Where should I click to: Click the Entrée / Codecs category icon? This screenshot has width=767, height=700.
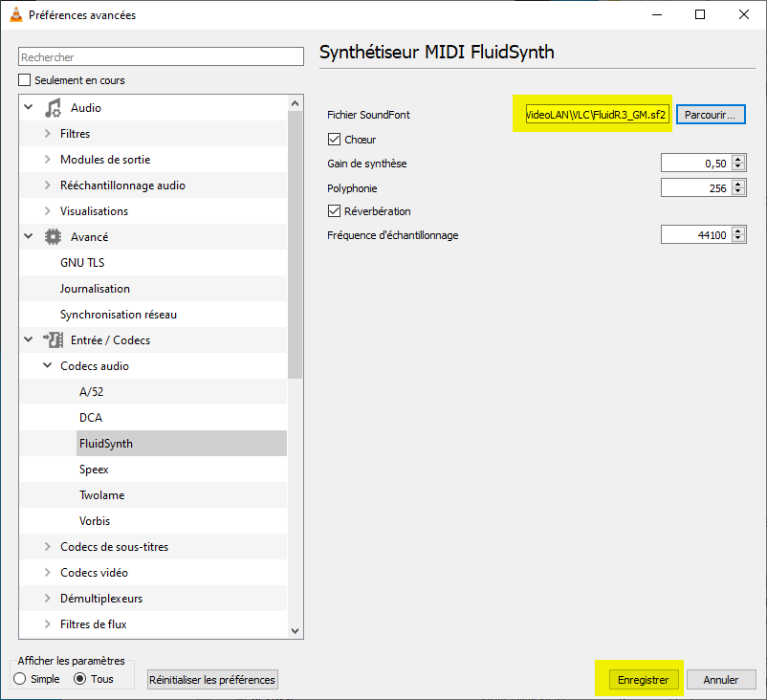click(53, 340)
